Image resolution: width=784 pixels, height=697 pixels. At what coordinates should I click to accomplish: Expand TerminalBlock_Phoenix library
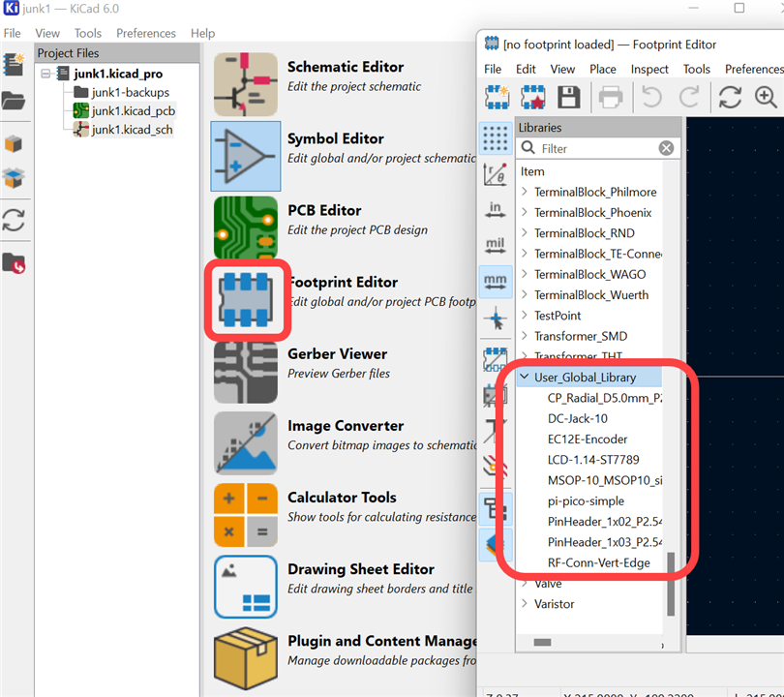pos(524,212)
